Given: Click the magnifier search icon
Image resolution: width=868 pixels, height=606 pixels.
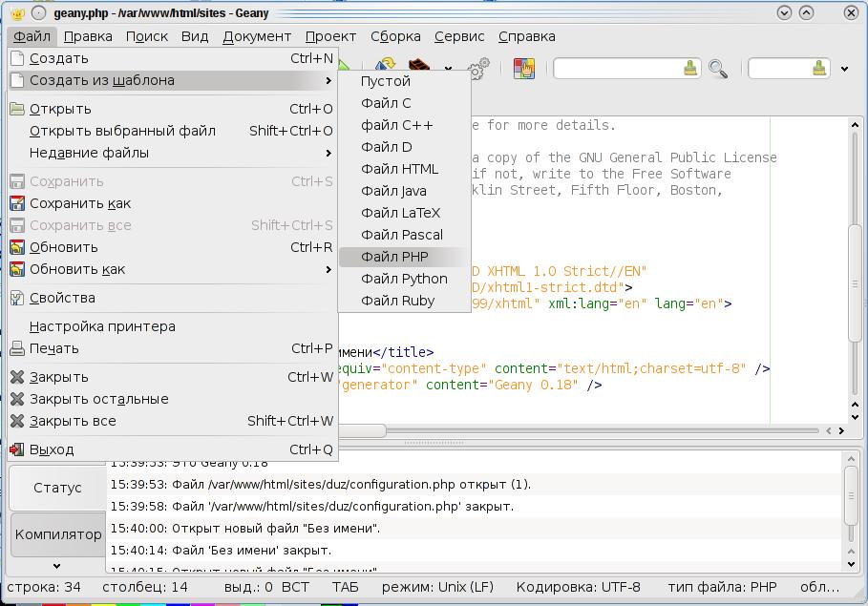Looking at the screenshot, I should coord(718,69).
